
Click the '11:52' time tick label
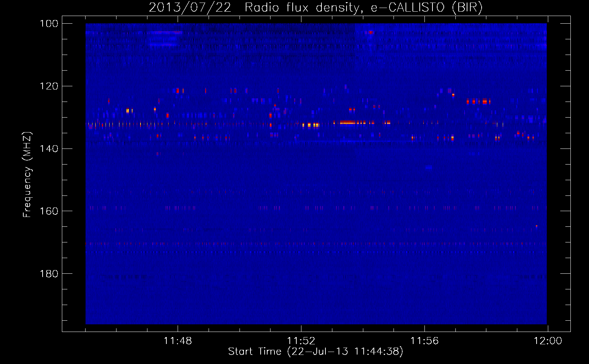click(x=301, y=341)
